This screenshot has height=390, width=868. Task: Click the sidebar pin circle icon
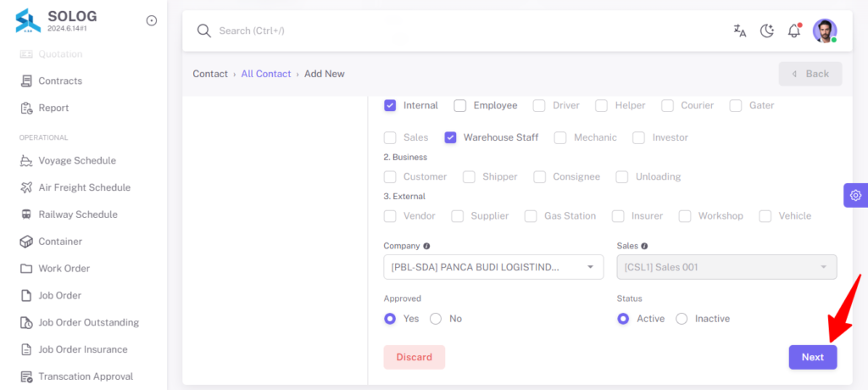(x=151, y=20)
